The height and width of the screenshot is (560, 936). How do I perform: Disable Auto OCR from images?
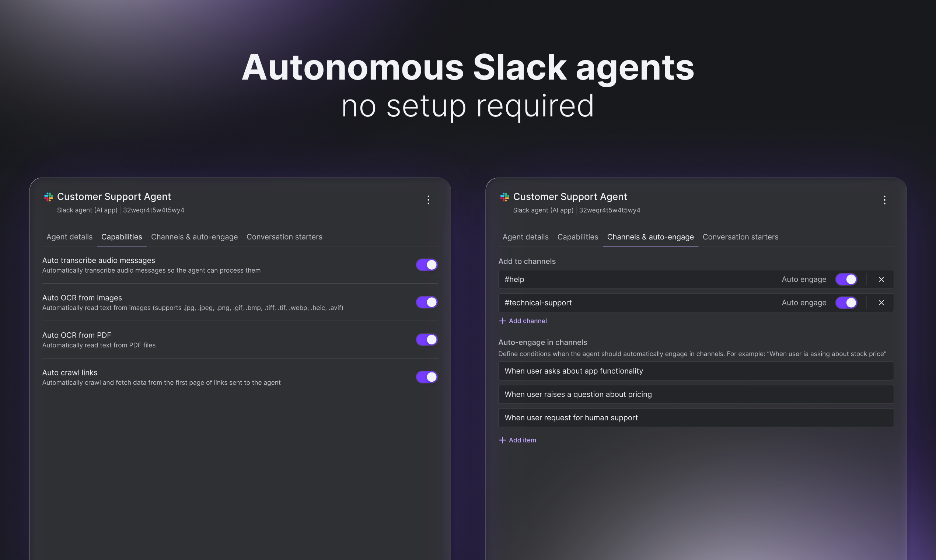click(x=427, y=302)
